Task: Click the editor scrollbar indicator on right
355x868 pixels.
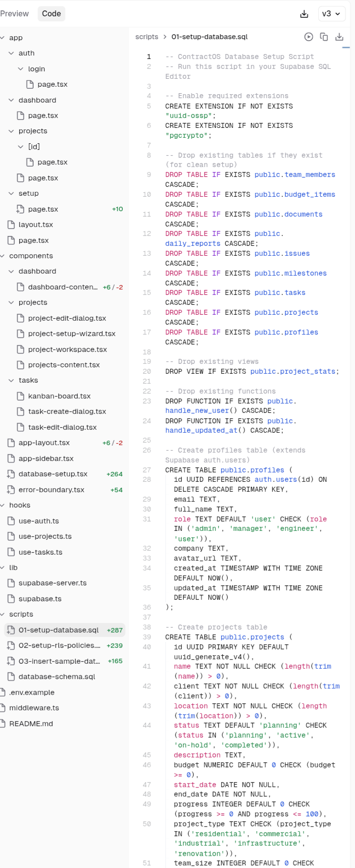Action: pyautogui.click(x=346, y=48)
